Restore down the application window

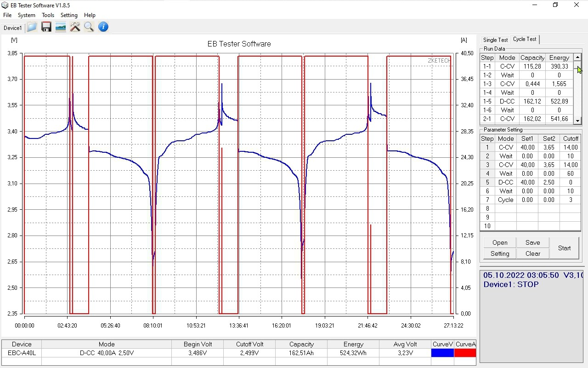pos(555,5)
